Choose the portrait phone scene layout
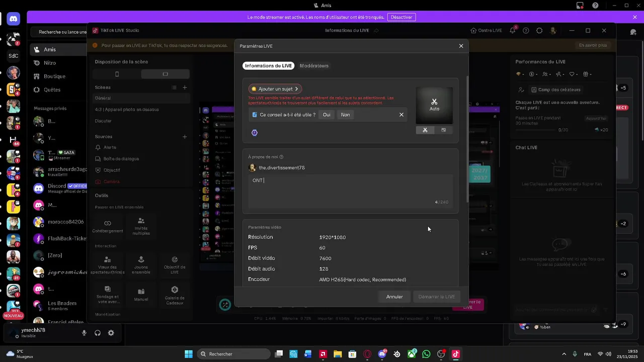Screen dimensions: 644x362 [117, 74]
